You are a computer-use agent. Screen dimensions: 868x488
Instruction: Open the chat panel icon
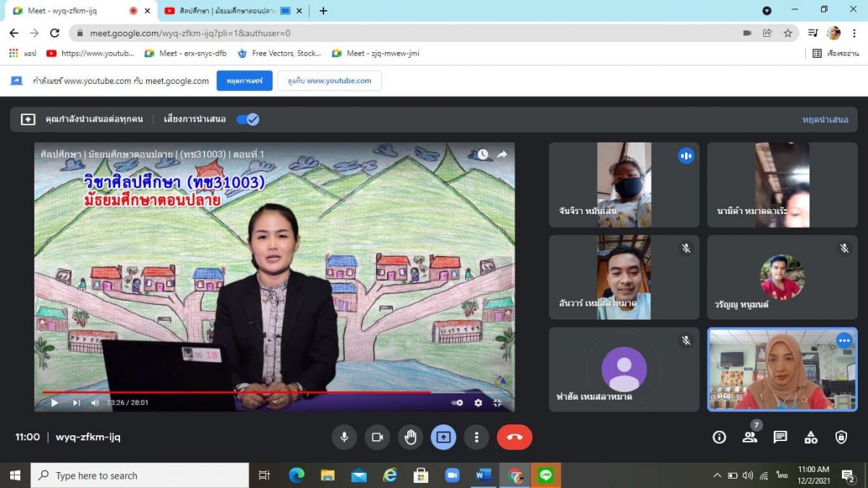coord(780,437)
